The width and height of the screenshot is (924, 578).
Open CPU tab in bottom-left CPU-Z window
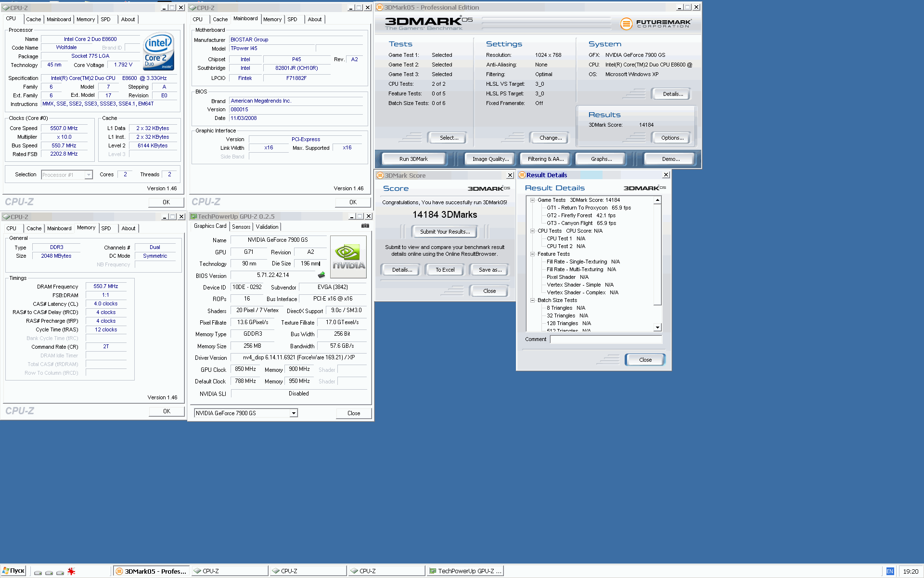pos(12,228)
